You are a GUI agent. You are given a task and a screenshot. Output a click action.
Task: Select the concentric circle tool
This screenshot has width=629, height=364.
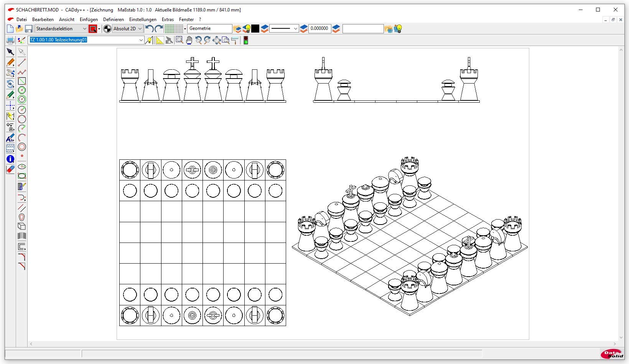click(x=22, y=147)
